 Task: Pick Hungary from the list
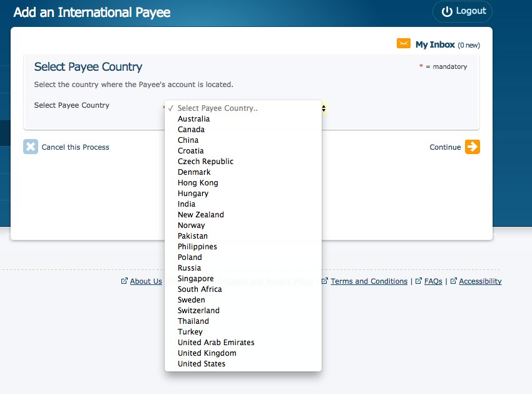click(243, 194)
